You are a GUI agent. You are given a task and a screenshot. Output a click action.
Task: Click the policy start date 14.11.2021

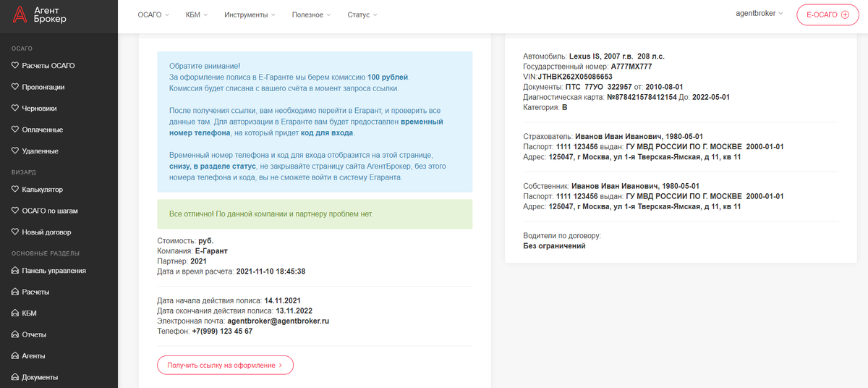click(x=283, y=300)
